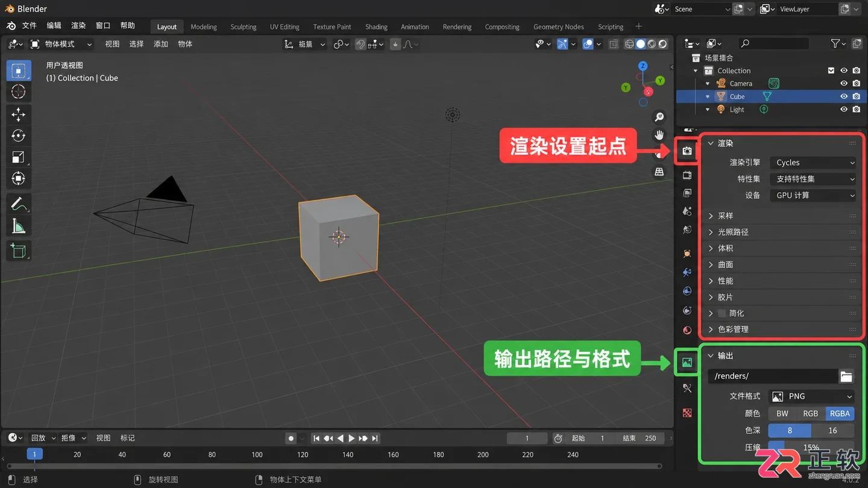Image resolution: width=868 pixels, height=488 pixels.
Task: Click the viewport pan hand gizmo
Action: point(659,135)
